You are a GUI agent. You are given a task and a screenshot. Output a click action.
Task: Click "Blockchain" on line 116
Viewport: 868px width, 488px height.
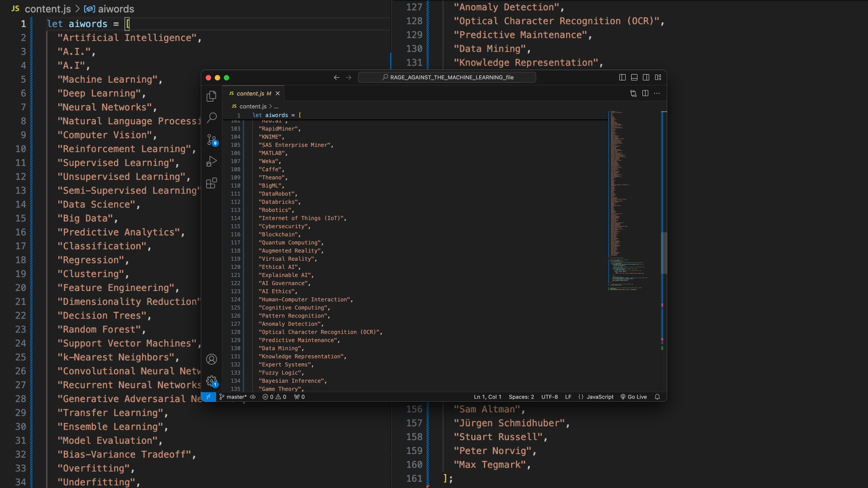(x=278, y=235)
